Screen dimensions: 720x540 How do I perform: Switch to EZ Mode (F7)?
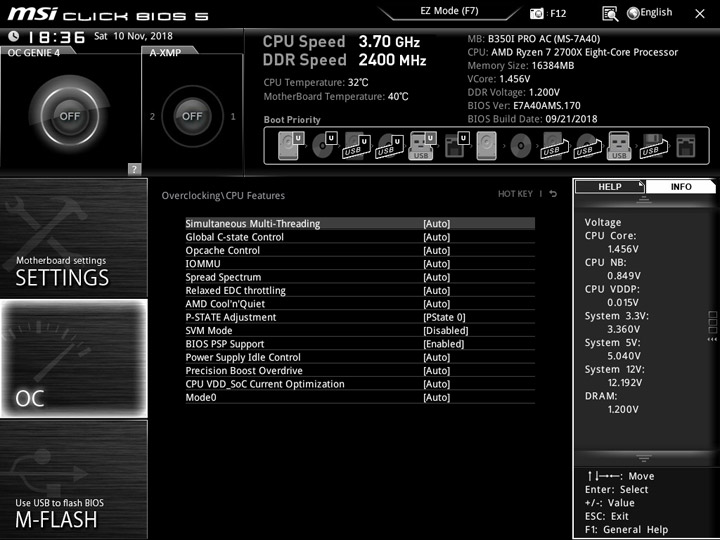pos(449,11)
